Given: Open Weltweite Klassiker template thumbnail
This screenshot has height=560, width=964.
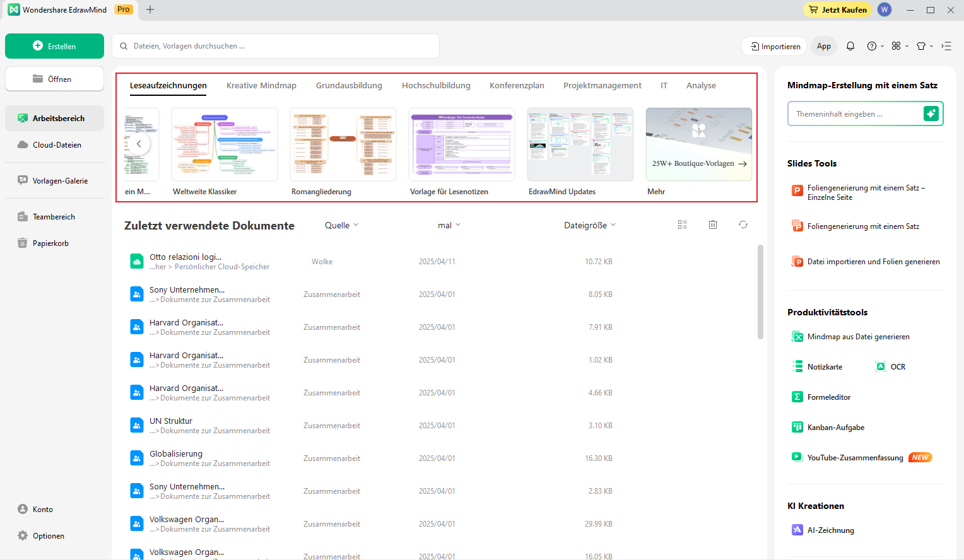Looking at the screenshot, I should click(x=225, y=144).
